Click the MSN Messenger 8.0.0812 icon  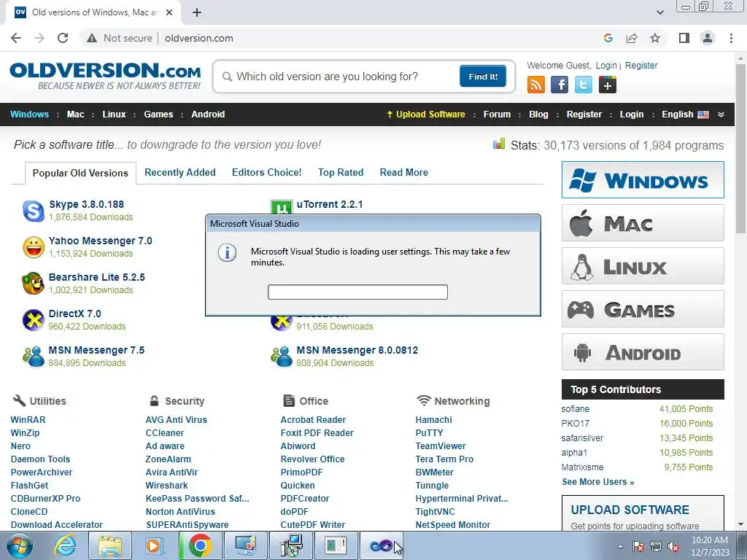pos(282,356)
